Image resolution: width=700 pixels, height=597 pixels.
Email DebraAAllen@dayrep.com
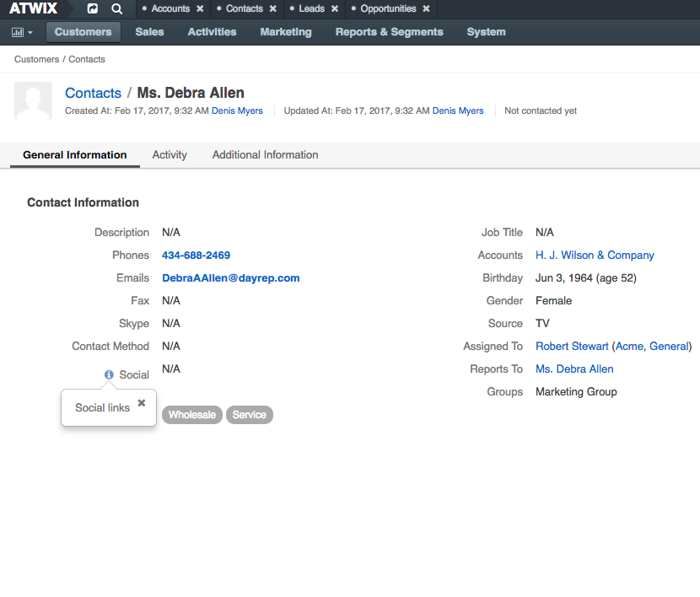231,278
